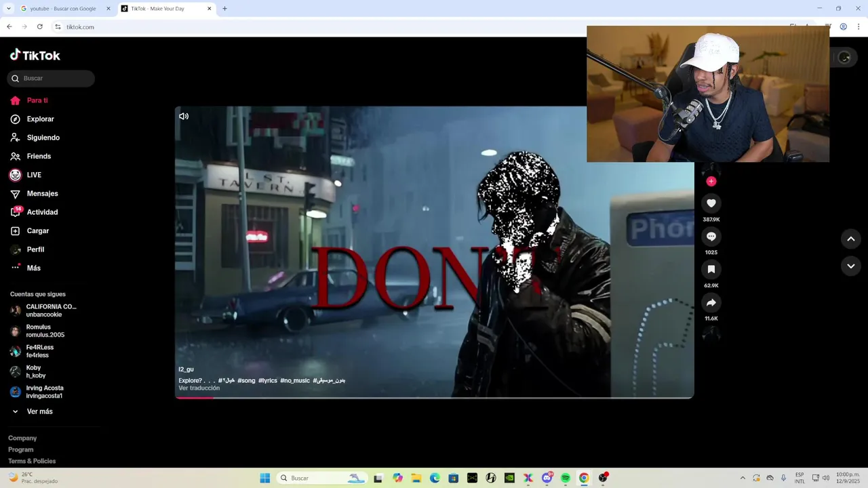Viewport: 868px width, 488px height.
Task: Click the Cargar upload plus icon
Action: [15, 231]
